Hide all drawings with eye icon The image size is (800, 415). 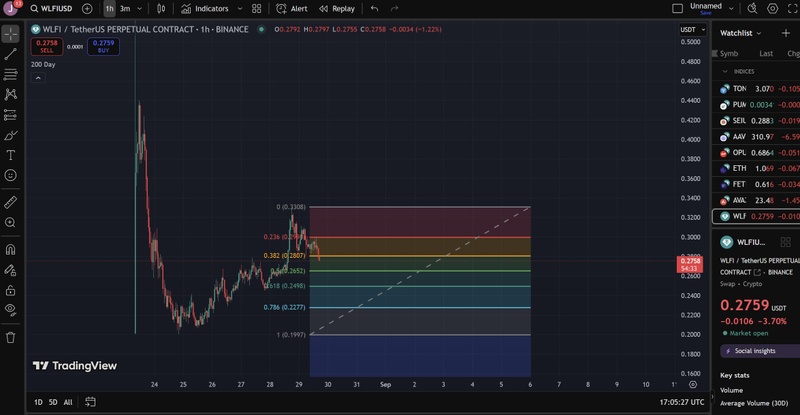(x=11, y=310)
